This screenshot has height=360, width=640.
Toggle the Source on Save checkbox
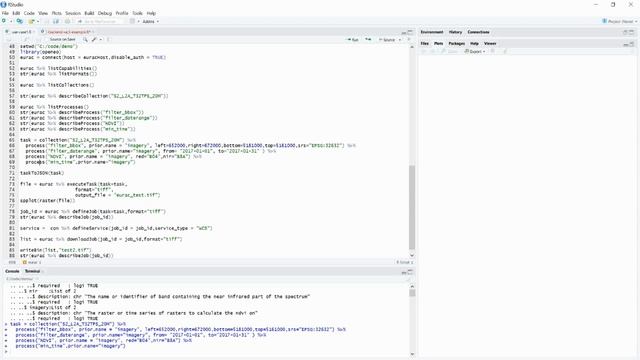pos(46,40)
